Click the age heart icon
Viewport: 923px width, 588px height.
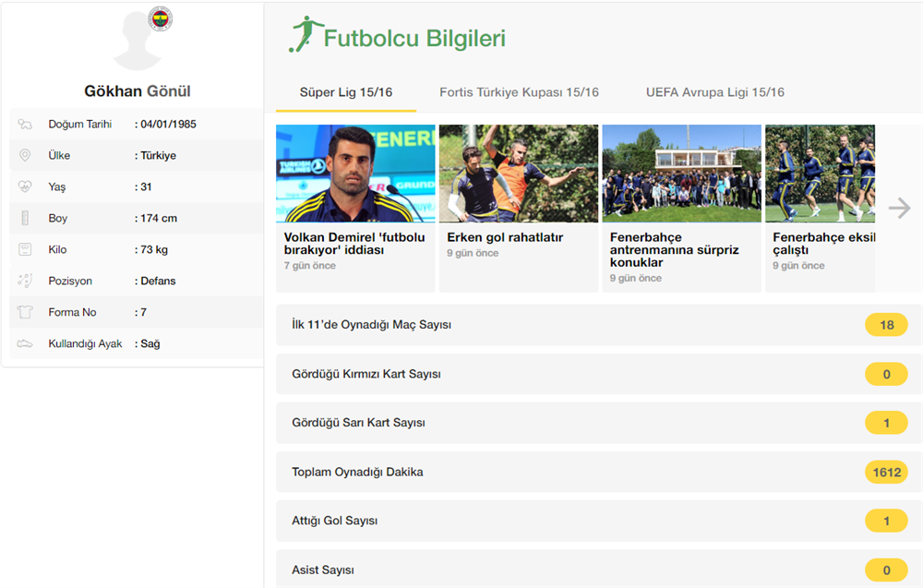[x=25, y=187]
